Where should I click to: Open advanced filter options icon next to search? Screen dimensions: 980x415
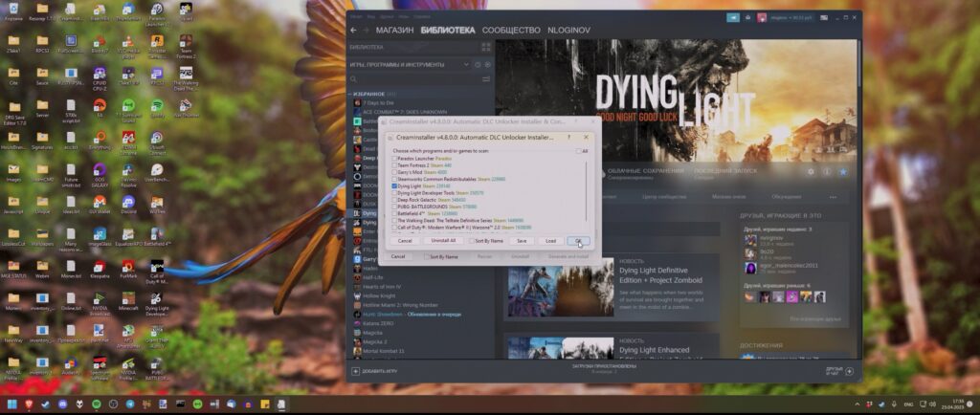(x=486, y=79)
